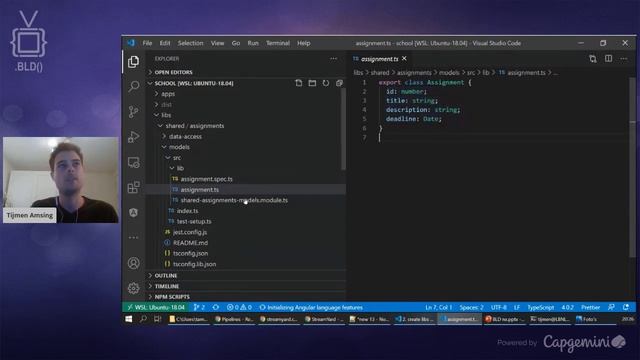The image size is (640, 360).
Task: Open index.ts in the explorer
Action: 246,211
